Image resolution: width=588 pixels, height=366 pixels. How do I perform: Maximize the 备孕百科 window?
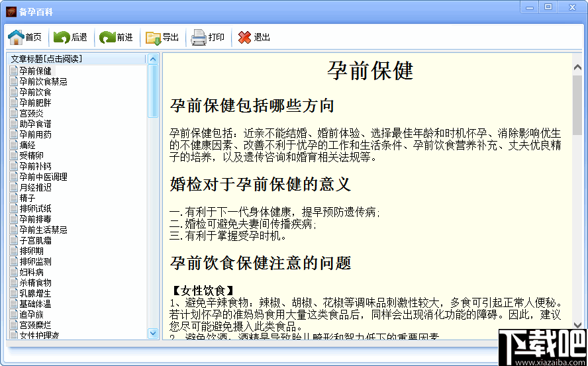pyautogui.click(x=548, y=7)
